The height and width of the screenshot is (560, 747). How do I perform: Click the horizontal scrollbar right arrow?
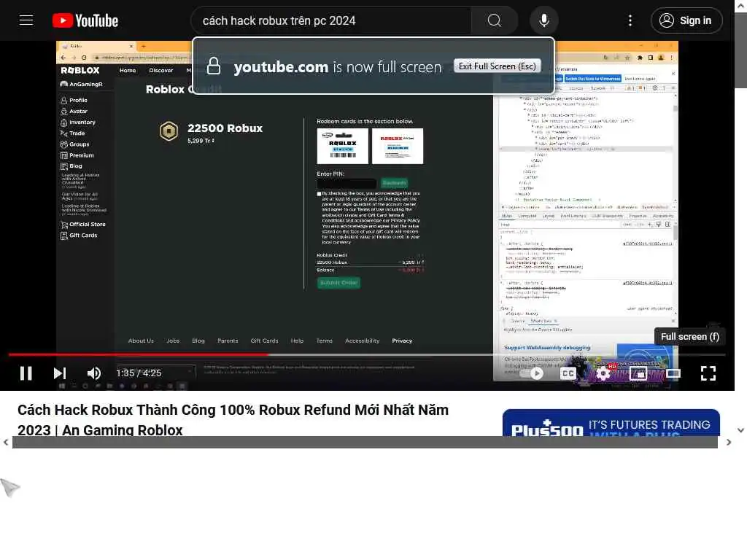coord(729,443)
